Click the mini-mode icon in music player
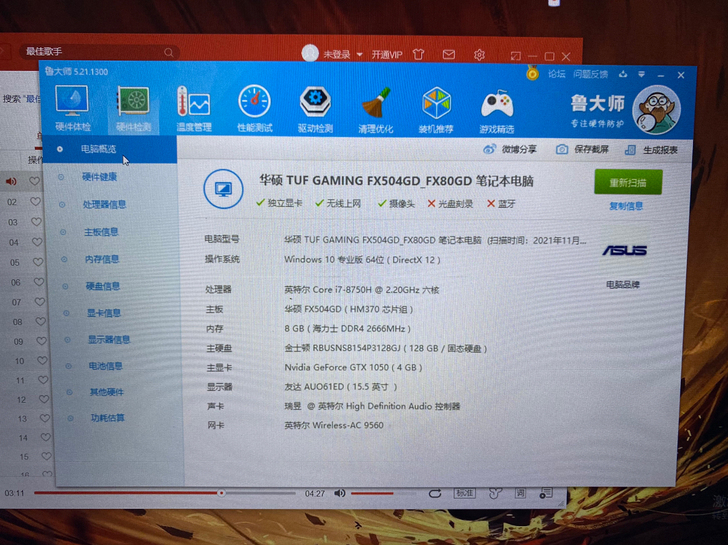Viewport: 728px width, 545px height. (515, 56)
